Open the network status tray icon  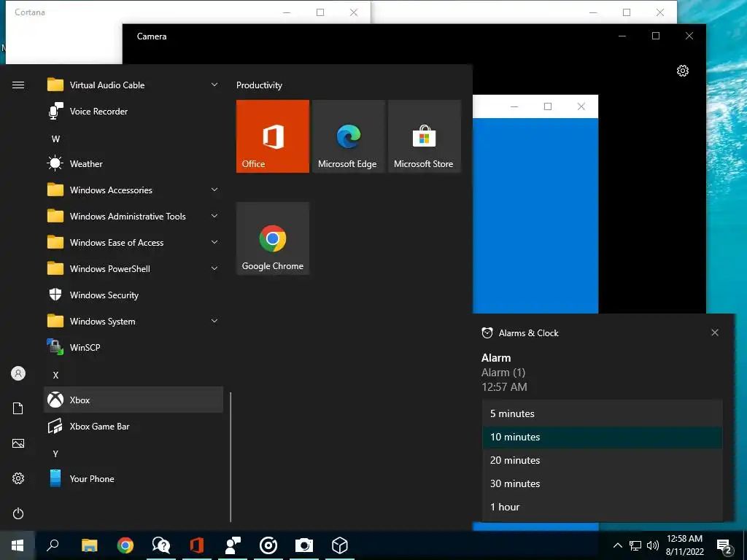(635, 545)
